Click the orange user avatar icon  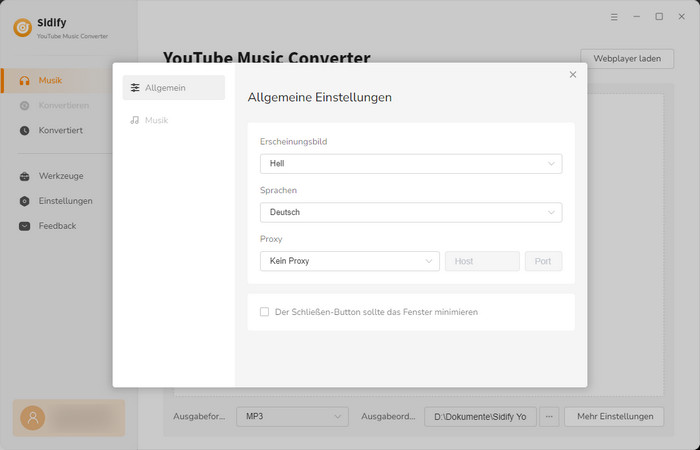point(33,418)
